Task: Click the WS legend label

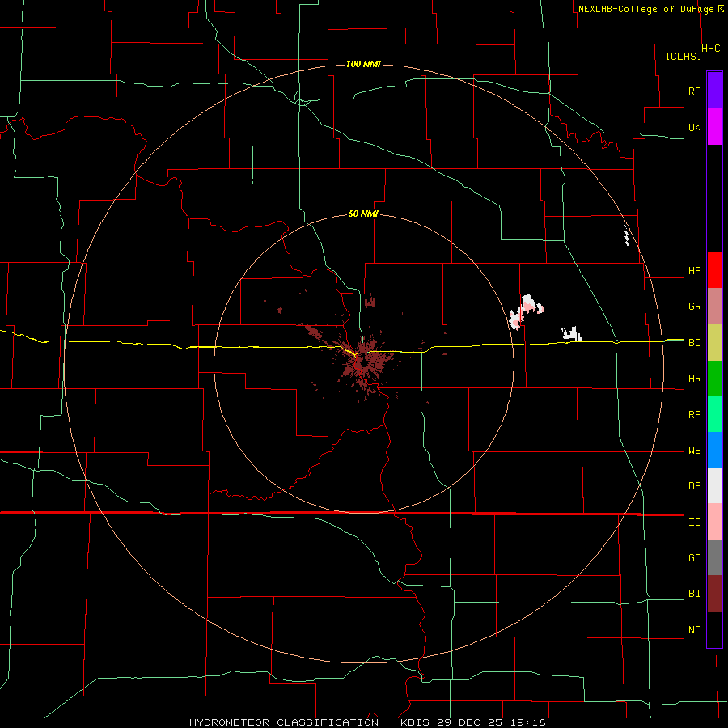Action: (x=694, y=451)
